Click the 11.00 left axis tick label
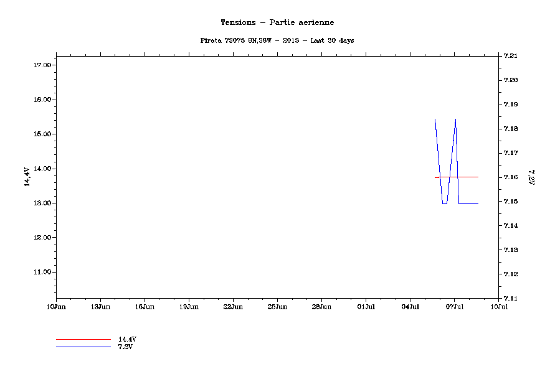The width and height of the screenshot is (555, 392). coord(41,272)
